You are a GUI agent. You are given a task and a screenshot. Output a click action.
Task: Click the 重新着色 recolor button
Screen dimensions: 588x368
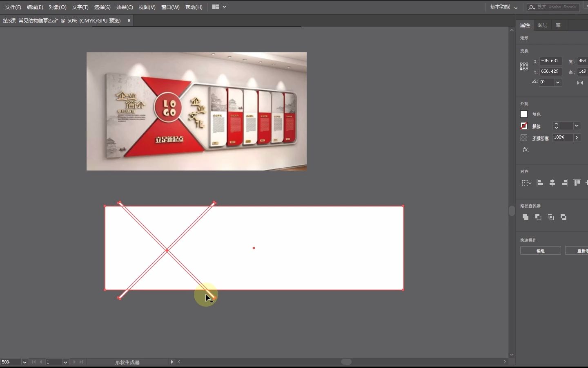pos(577,251)
